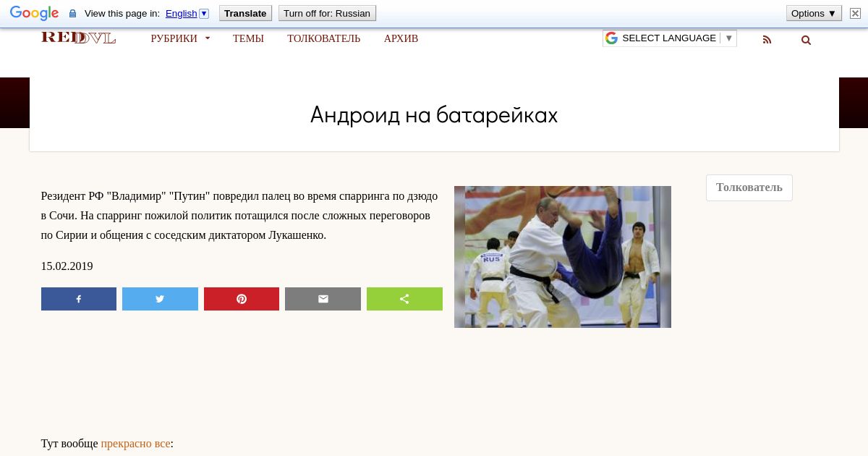Click the RED DVL site logo
Image resolution: width=868 pixels, height=456 pixels.
pyautogui.click(x=78, y=38)
